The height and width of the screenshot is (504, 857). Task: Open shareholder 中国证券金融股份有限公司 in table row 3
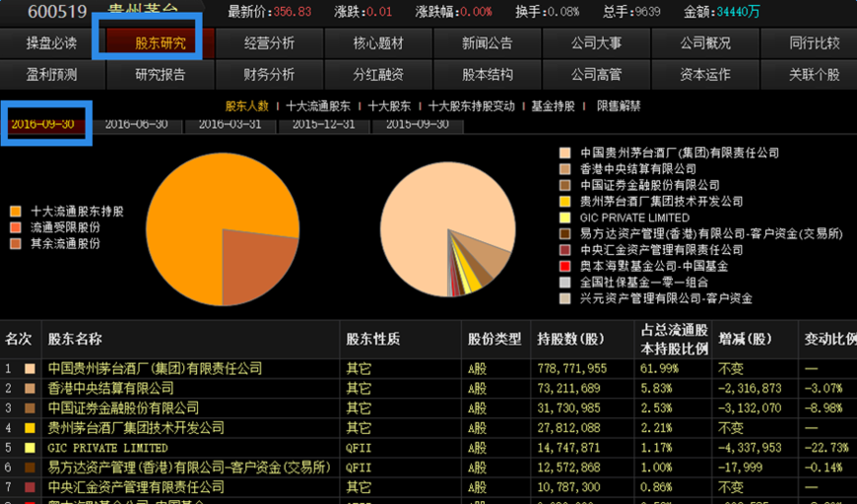coord(123,408)
